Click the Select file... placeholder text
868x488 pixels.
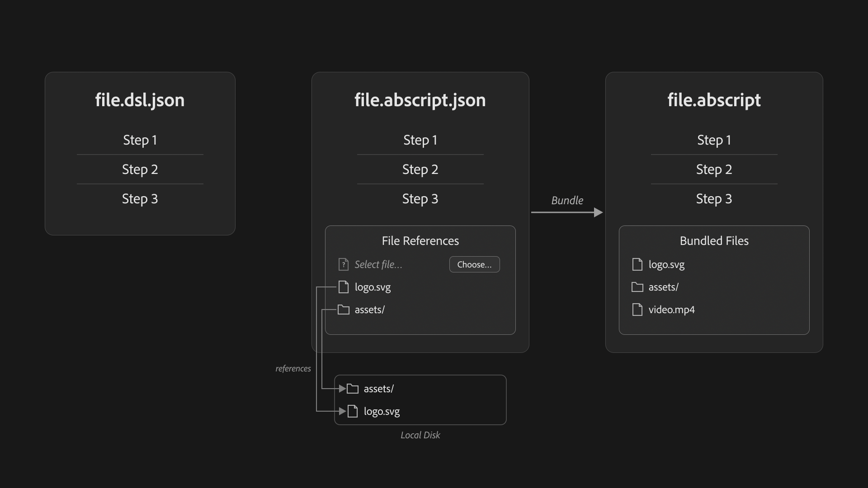[378, 264]
